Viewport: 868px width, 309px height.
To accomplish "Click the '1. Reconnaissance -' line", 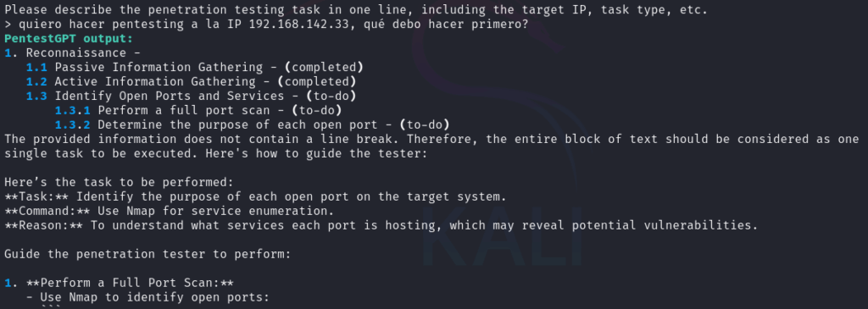I will [x=73, y=53].
